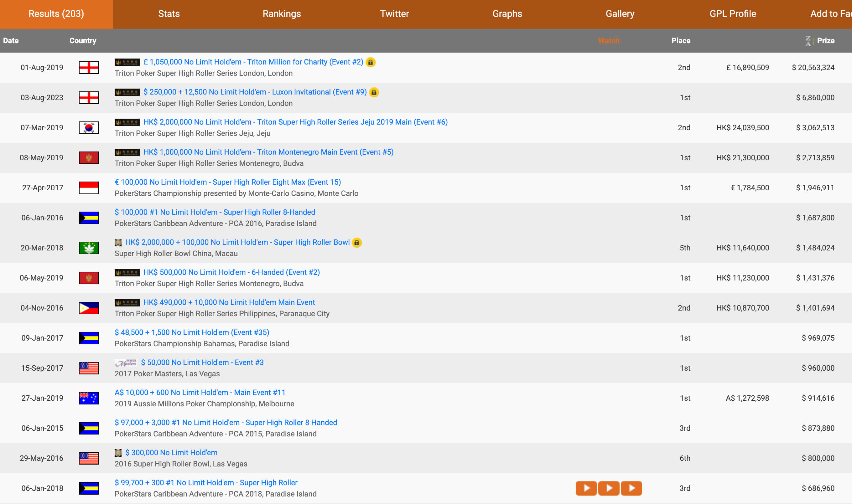
Task: Click the South Korea flag in the Jeju row
Action: click(89, 128)
